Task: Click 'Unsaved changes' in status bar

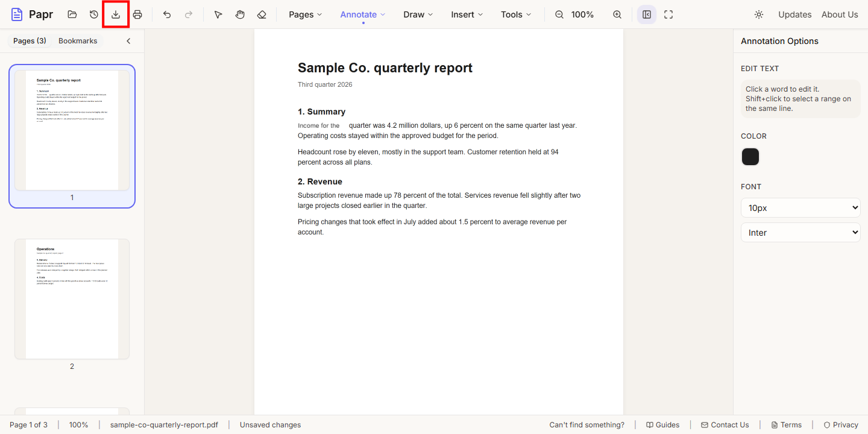Action: tap(270, 425)
